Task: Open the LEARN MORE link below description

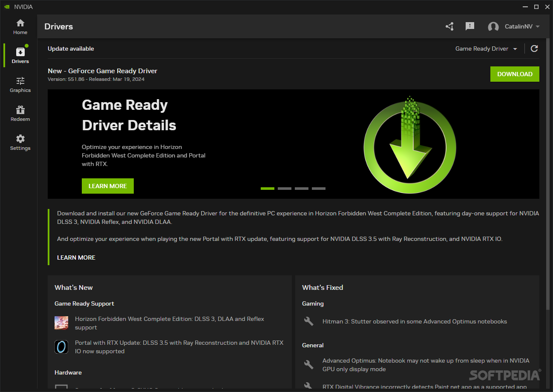Action: point(76,258)
